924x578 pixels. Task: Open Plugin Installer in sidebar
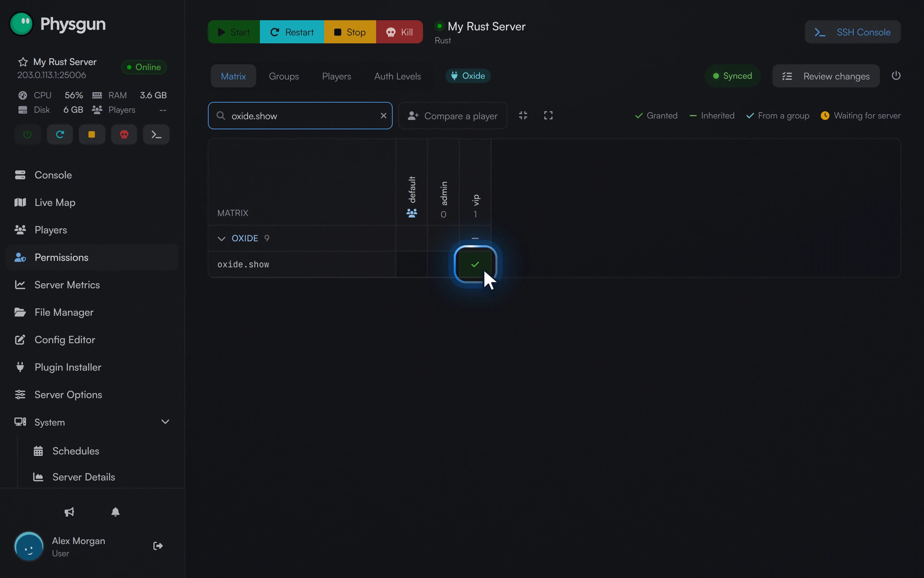92,367
